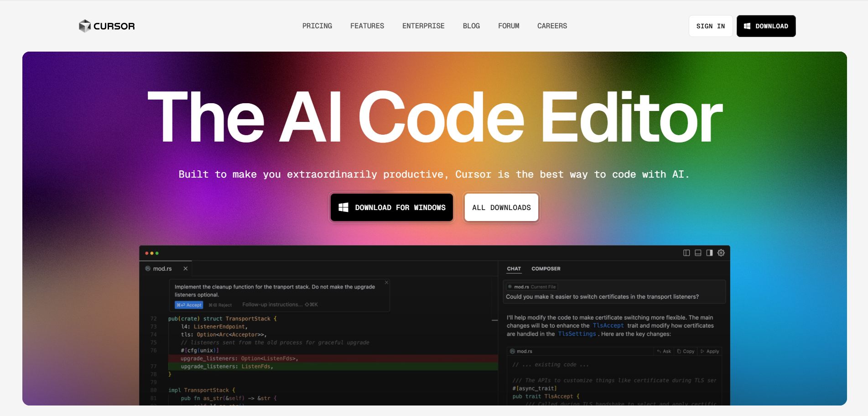
Task: Apply the suggested chat code
Action: point(710,352)
